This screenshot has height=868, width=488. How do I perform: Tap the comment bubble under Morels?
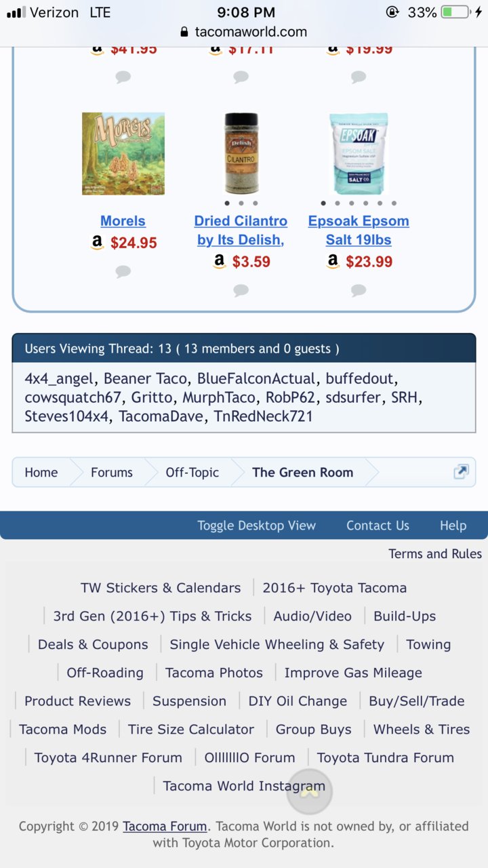123,272
